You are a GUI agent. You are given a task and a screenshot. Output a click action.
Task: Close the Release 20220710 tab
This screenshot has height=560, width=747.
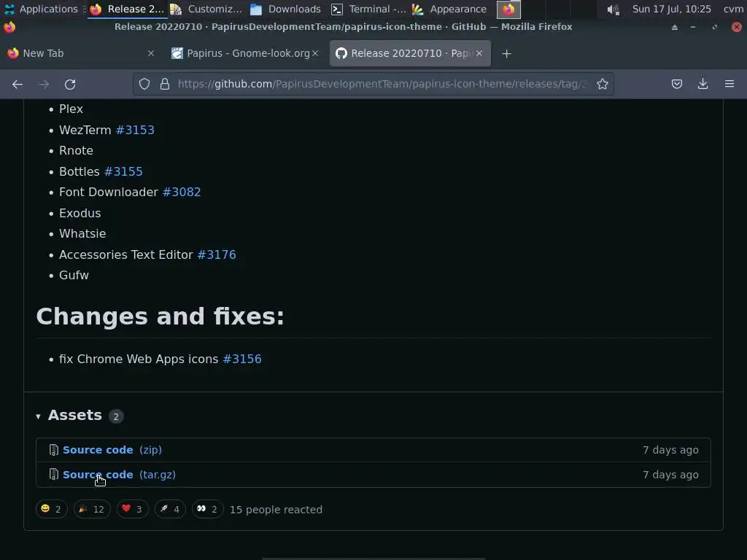[479, 53]
